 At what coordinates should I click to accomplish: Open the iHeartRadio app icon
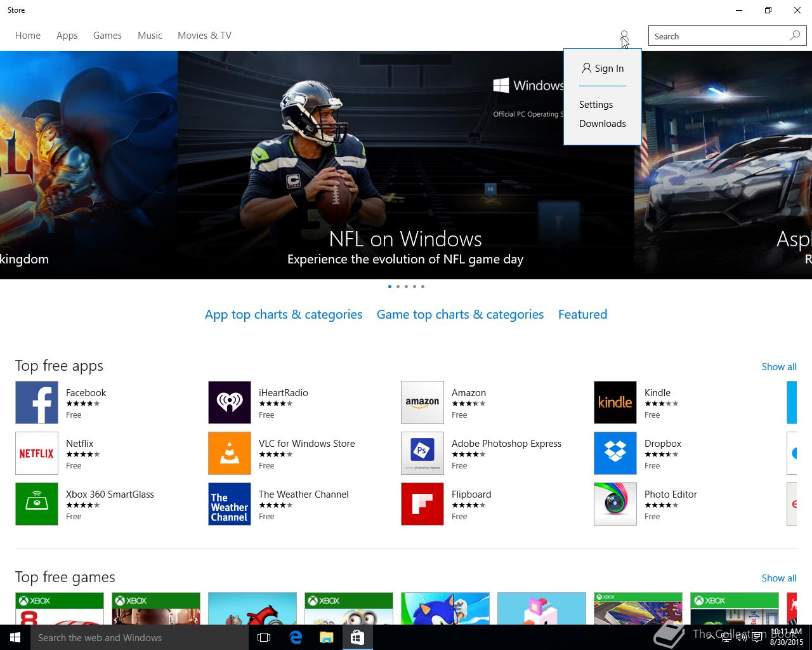(x=230, y=402)
